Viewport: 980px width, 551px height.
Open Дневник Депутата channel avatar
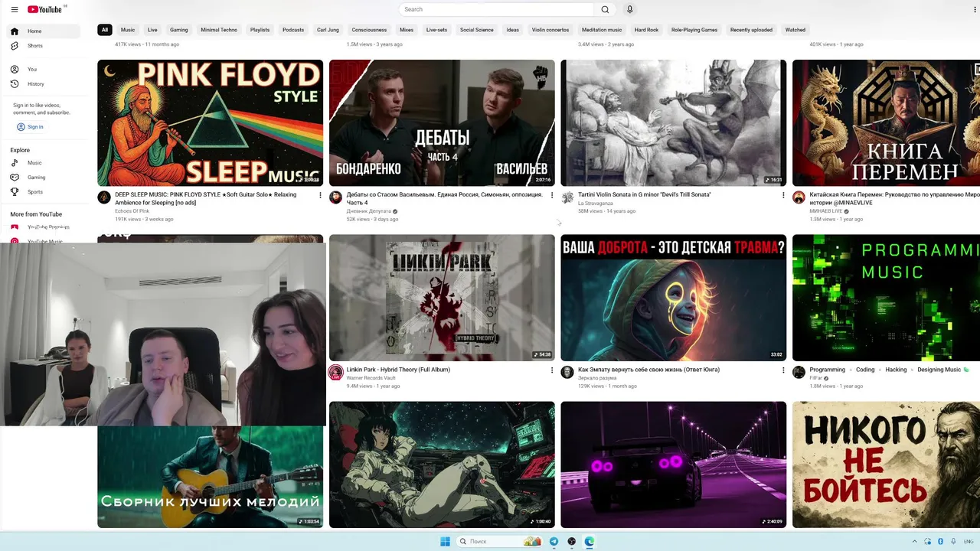(x=335, y=197)
